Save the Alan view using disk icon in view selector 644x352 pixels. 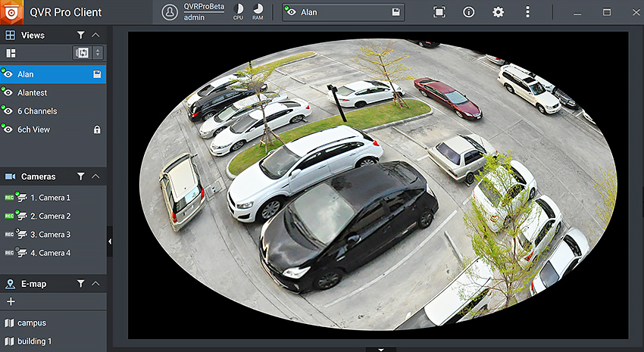click(395, 12)
